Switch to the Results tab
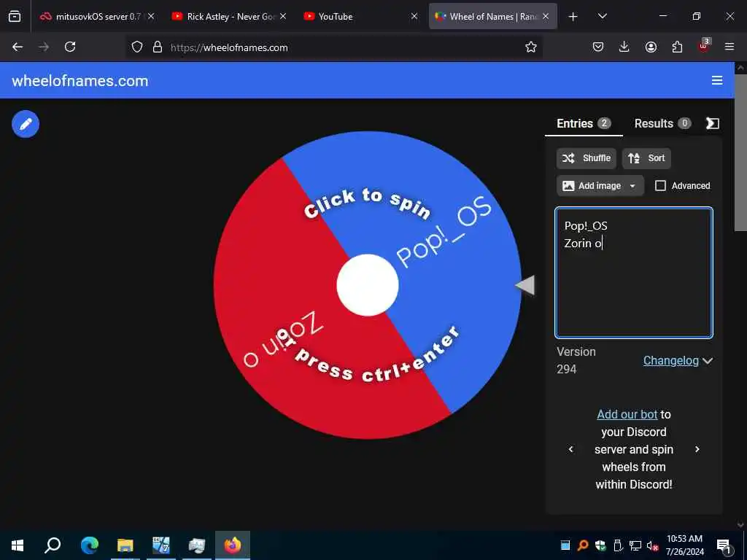Viewport: 747px width, 560px height. [x=662, y=123]
